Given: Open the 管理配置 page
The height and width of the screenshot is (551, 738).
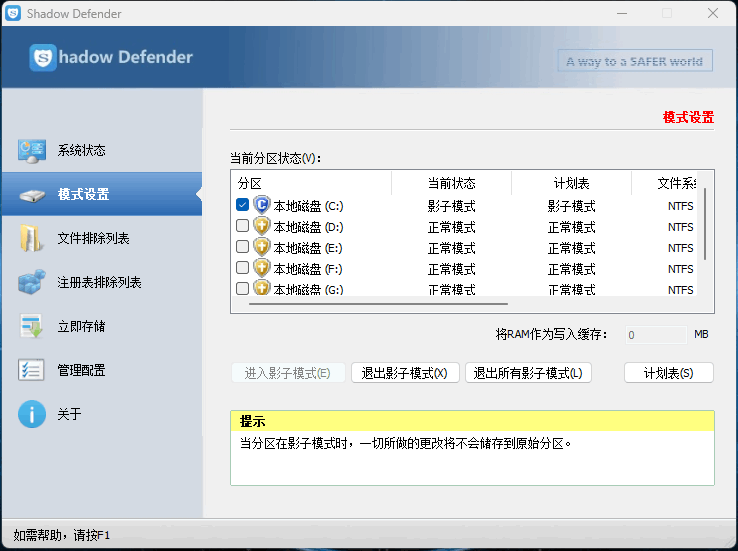Looking at the screenshot, I should [x=102, y=370].
